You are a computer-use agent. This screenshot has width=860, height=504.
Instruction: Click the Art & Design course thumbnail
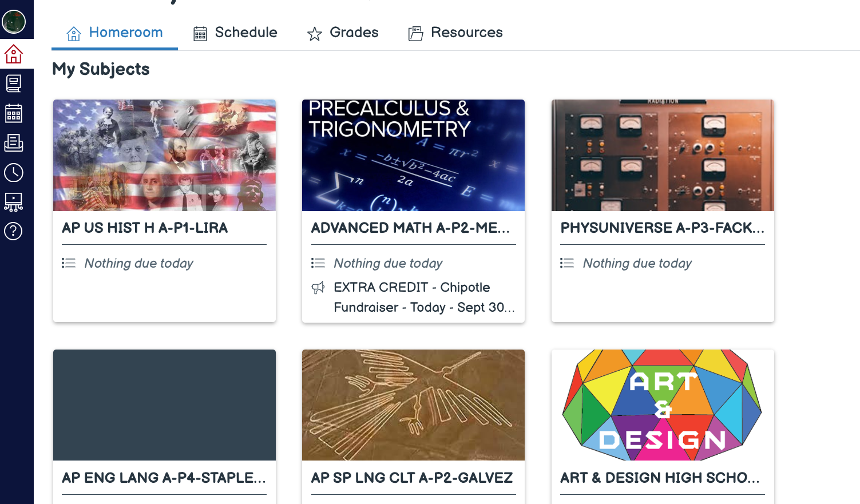point(663,405)
